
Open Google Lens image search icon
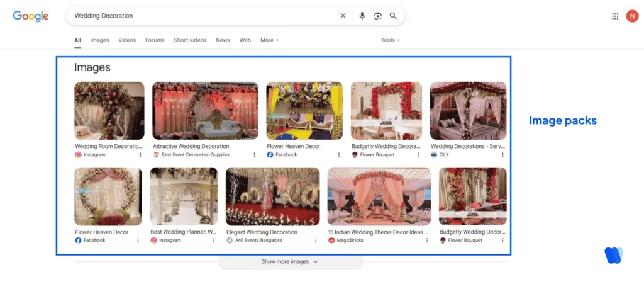pos(377,16)
